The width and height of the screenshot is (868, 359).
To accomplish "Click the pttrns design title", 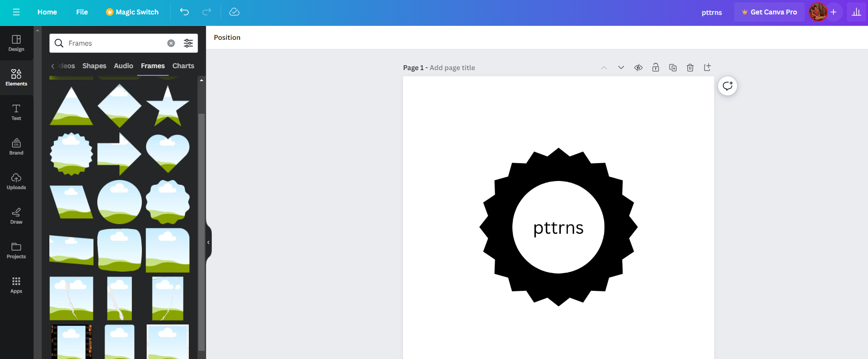I will coord(712,12).
